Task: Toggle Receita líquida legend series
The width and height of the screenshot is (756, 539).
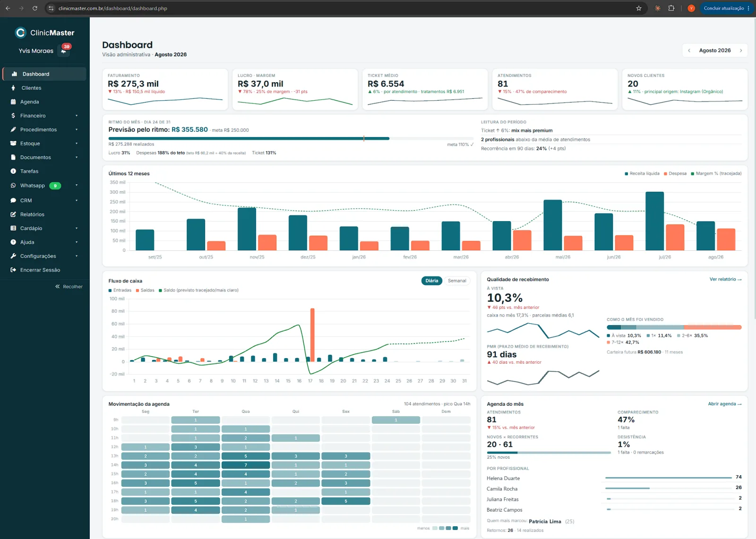Action: coord(642,173)
